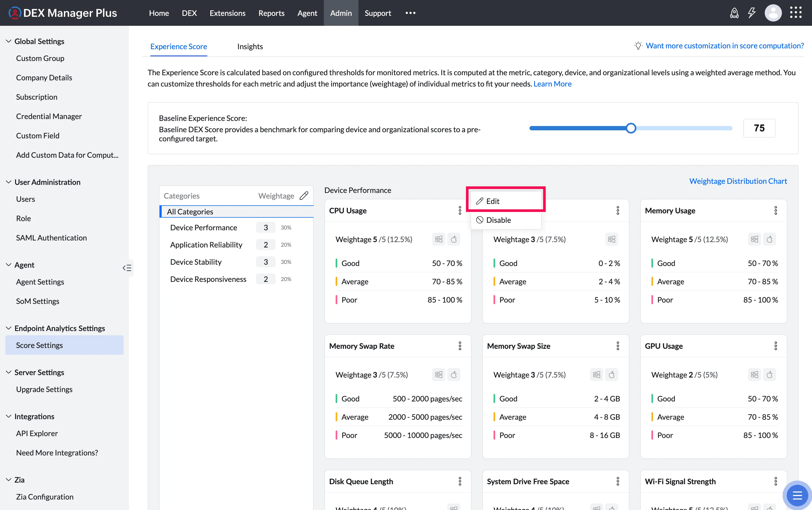Viewport: 812px width, 510px height.
Task: Click Want more customization in score computation link
Action: coord(725,45)
